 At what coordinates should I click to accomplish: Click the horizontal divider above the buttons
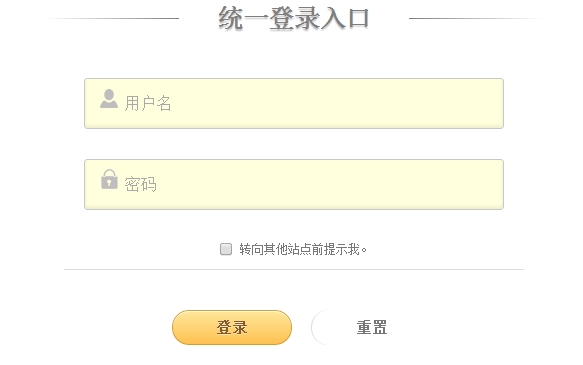(294, 269)
